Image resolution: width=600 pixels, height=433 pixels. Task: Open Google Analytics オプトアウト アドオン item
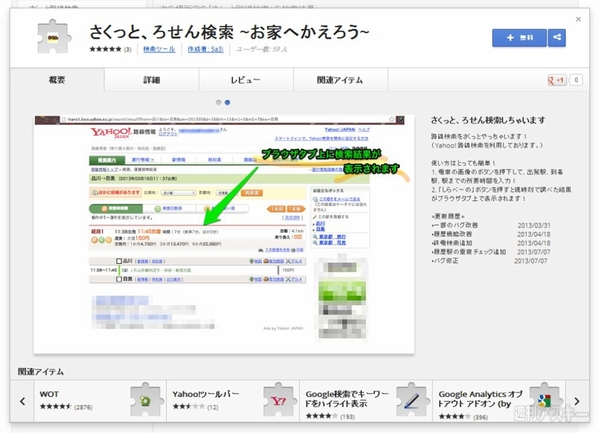pyautogui.click(x=499, y=401)
